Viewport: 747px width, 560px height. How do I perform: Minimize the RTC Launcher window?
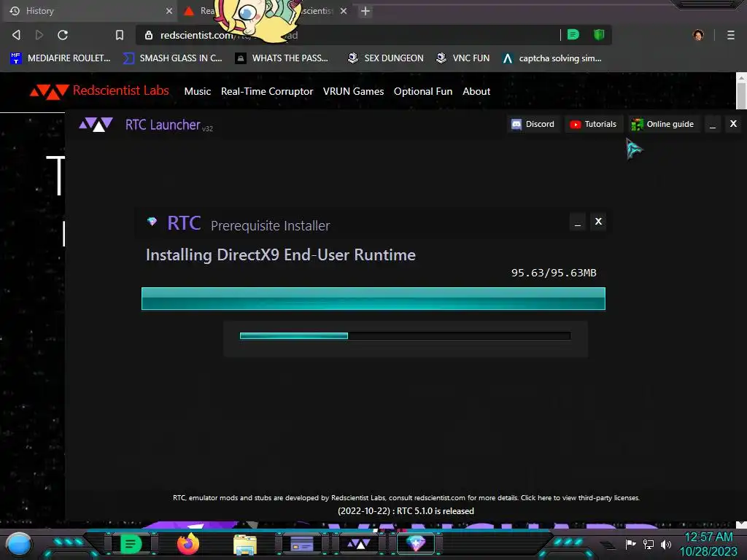tap(712, 124)
